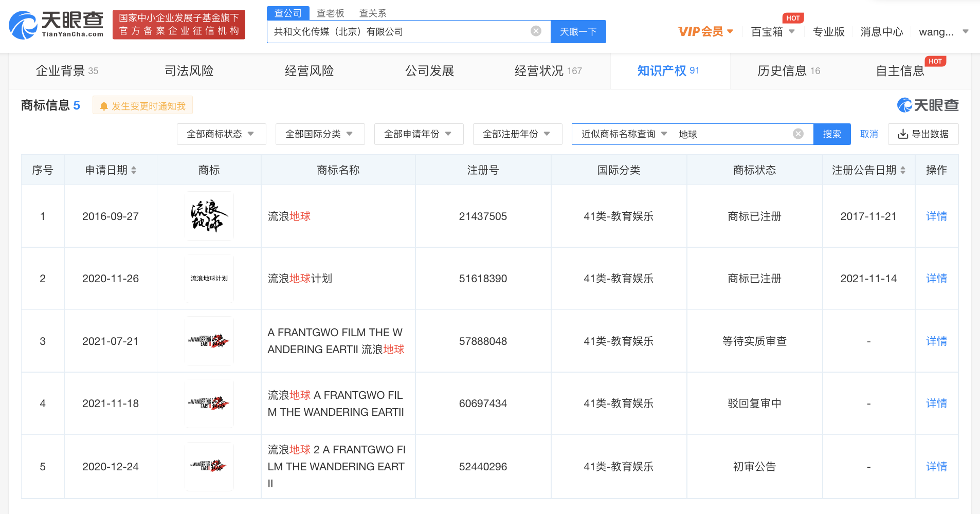This screenshot has width=980, height=514.
Task: Switch to the 公司发展 tab
Action: click(x=430, y=71)
